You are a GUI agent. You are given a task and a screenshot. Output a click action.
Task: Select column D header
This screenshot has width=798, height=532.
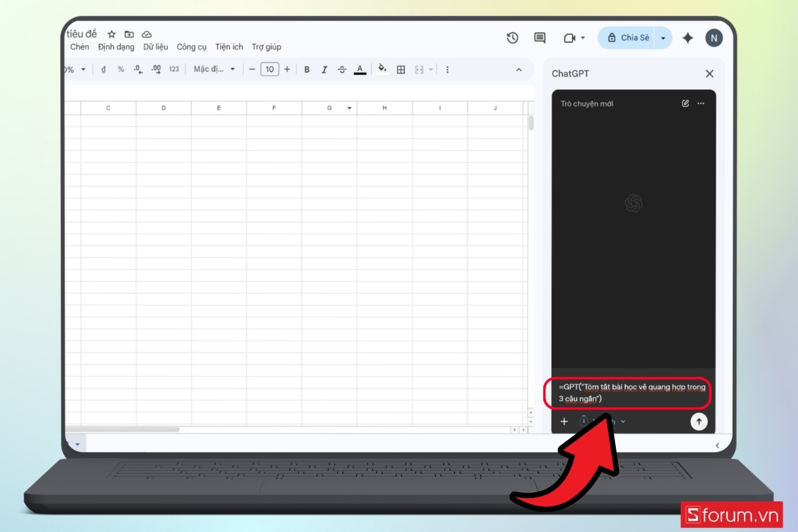[164, 108]
